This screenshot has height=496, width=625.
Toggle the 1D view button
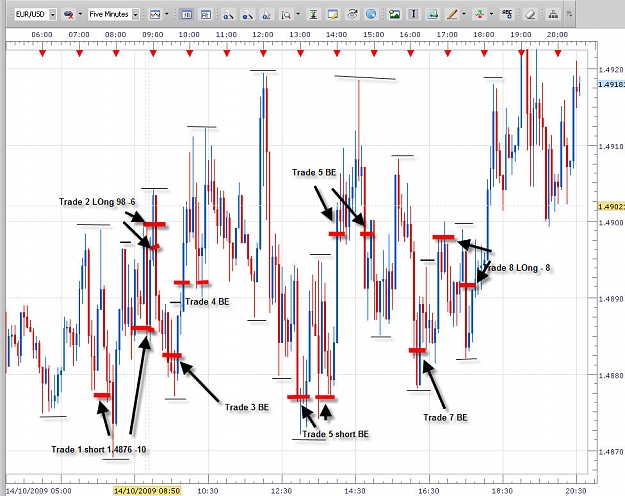186,15
